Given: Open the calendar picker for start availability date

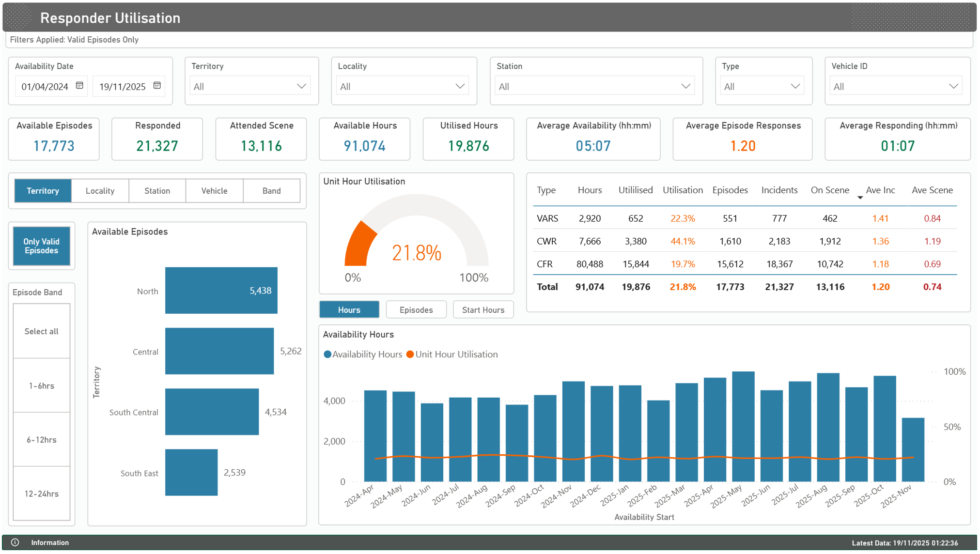Looking at the screenshot, I should tap(79, 86).
